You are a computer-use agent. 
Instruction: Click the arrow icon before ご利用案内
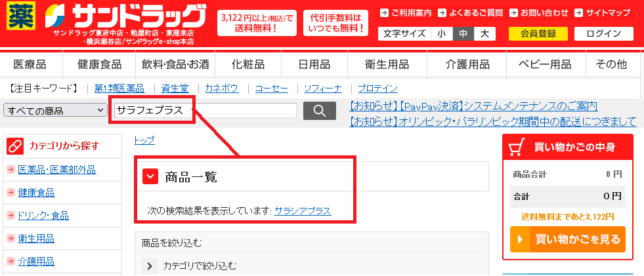point(384,12)
